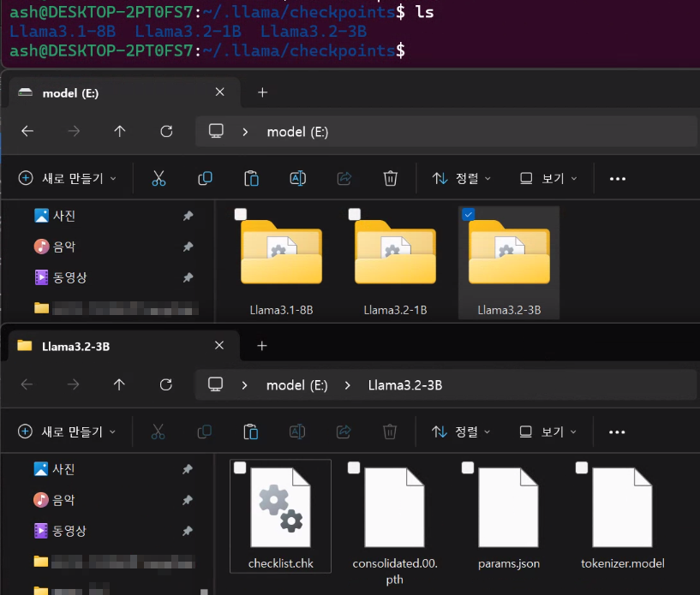Click Cut icon in Llama3.2-3B window toolbar

point(158,431)
